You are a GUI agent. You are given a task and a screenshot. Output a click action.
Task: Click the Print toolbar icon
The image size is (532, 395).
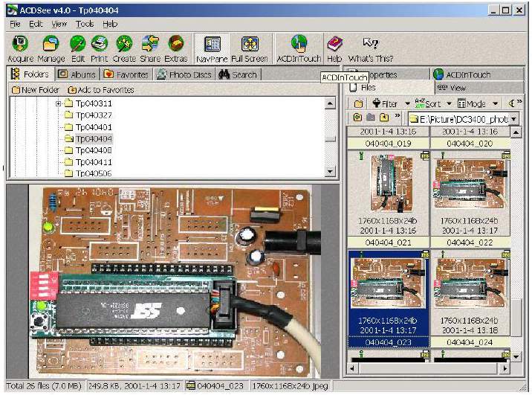point(100,46)
